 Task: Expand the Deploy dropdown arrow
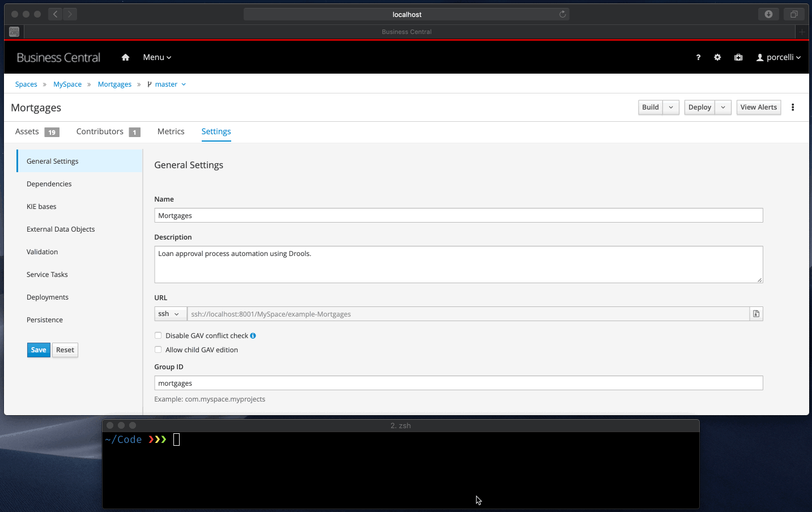click(723, 108)
